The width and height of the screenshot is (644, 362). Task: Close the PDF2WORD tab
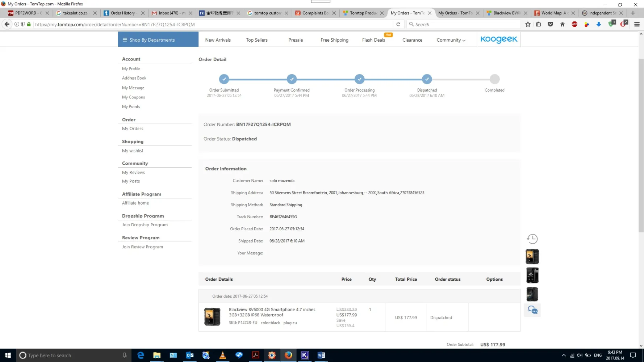coord(47,13)
